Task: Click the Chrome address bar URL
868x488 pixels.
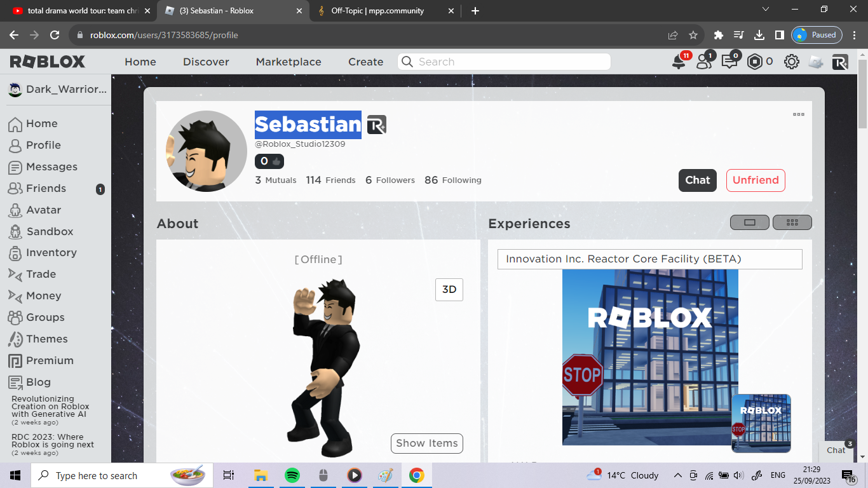Action: pos(164,35)
